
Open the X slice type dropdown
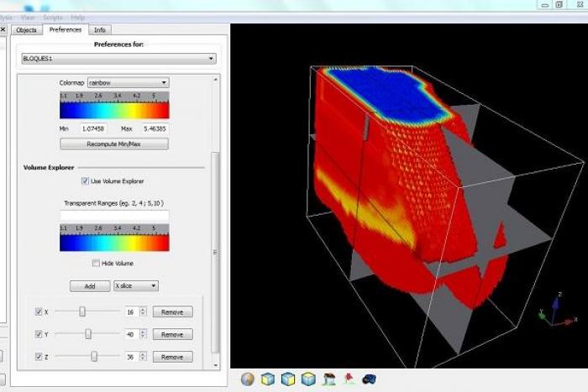pos(136,286)
